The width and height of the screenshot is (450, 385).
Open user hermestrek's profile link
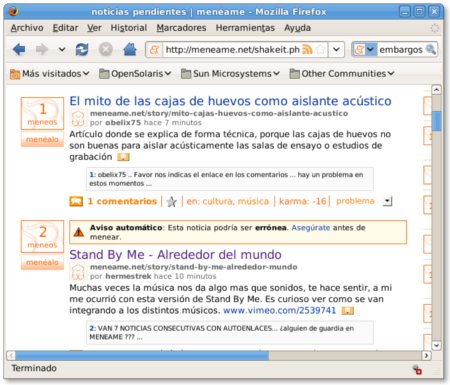[x=128, y=276]
